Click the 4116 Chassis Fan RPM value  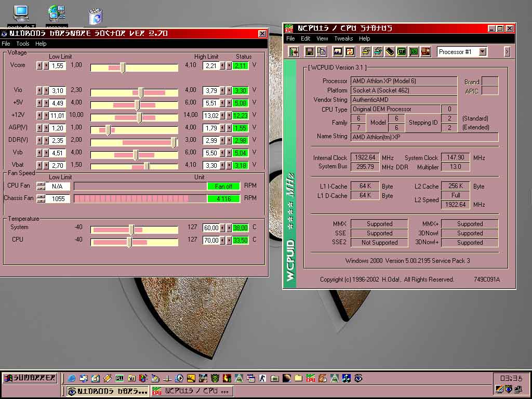[223, 198]
